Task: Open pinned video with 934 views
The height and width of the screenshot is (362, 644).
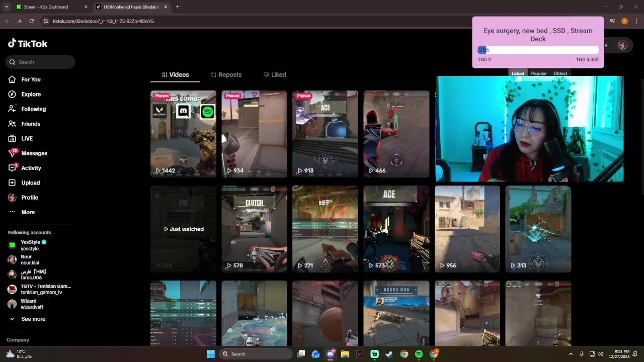Action: pyautogui.click(x=254, y=134)
